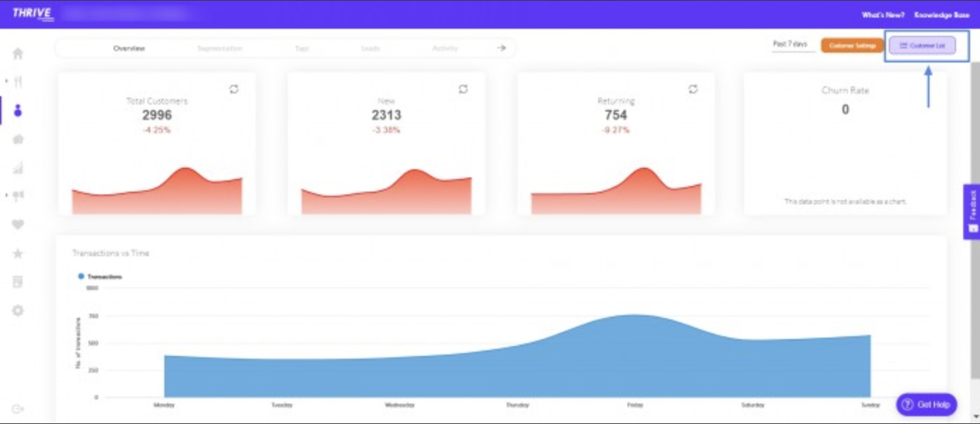Click the Returning customers trend chart

click(616, 190)
